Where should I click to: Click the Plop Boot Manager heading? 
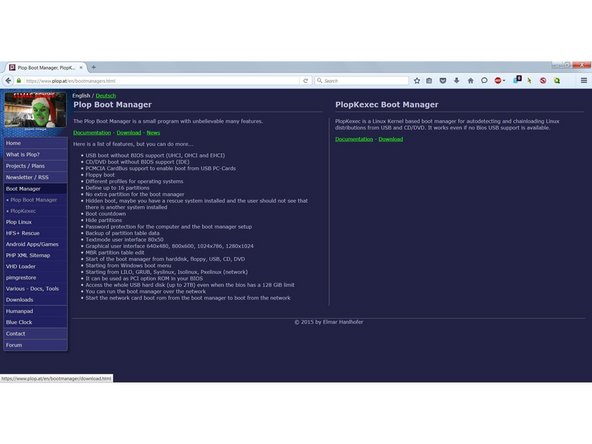pyautogui.click(x=113, y=105)
